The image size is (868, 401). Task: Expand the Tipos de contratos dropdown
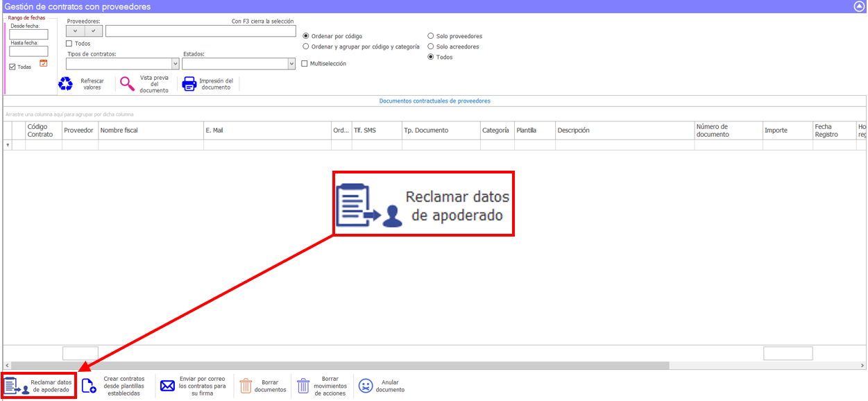(174, 64)
